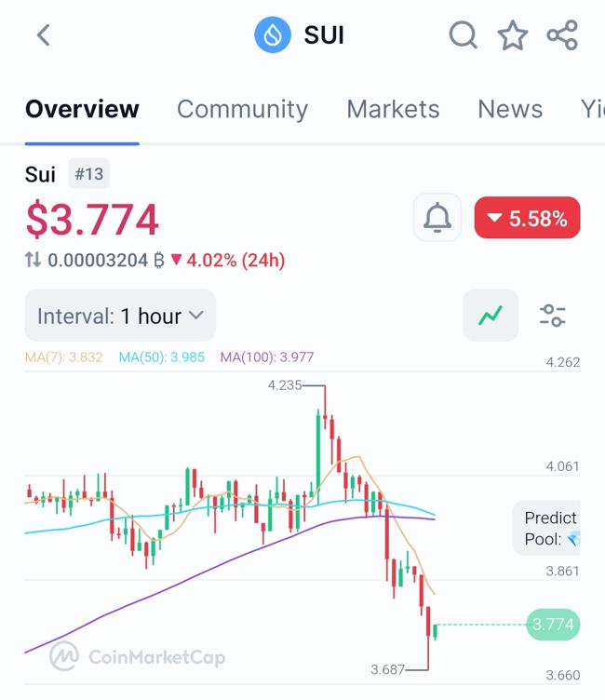Viewport: 605px width, 700px height.
Task: Open chart indicator settings sliders icon
Action: (553, 316)
